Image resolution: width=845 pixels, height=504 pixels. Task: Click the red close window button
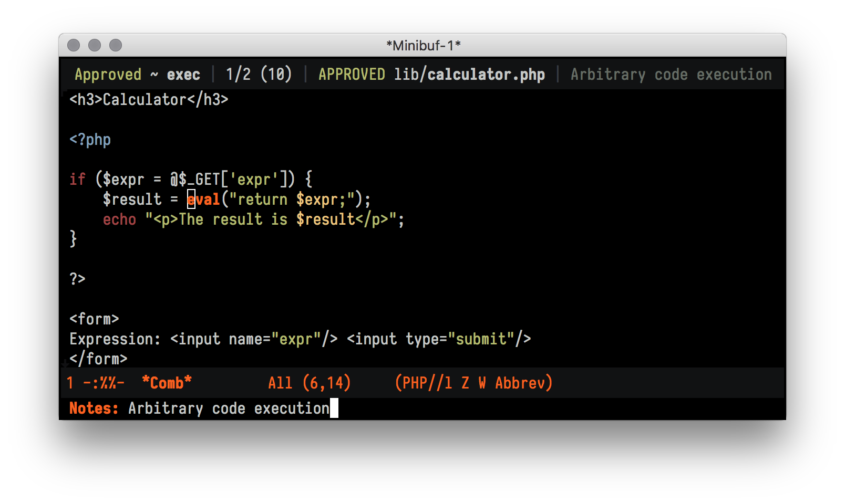point(74,45)
